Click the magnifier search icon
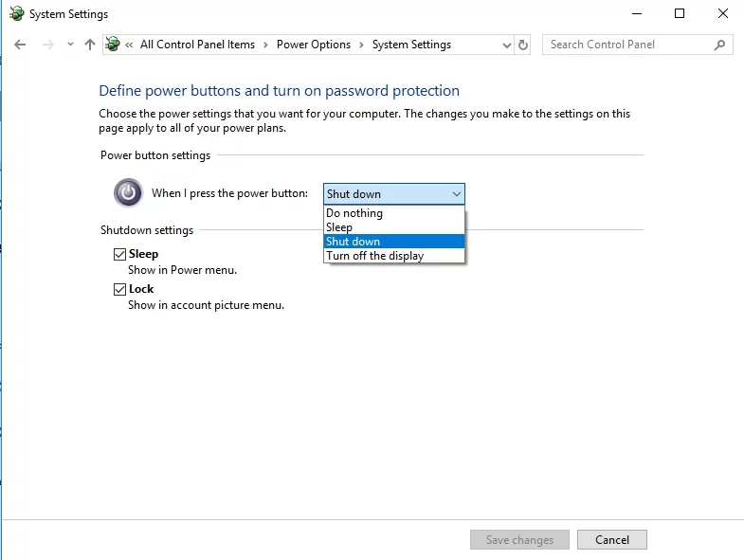The width and height of the screenshot is (744, 560). tap(720, 45)
